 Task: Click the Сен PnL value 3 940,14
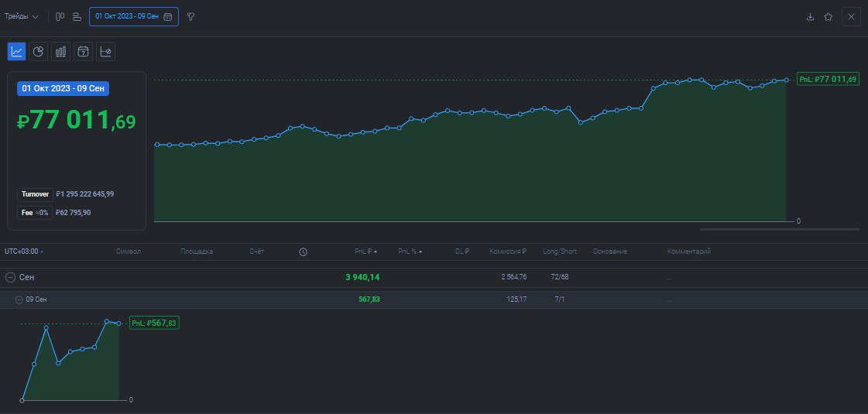(362, 277)
